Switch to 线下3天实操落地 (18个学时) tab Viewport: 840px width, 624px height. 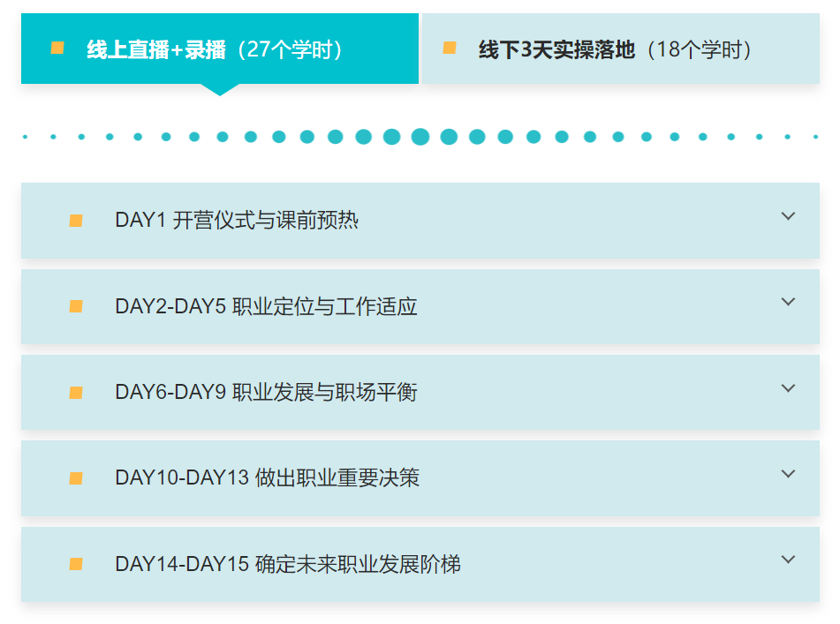click(617, 49)
